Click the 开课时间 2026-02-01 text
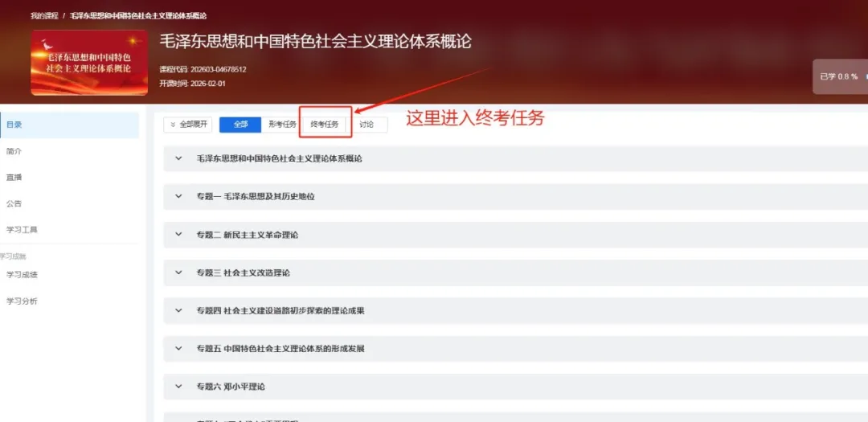Viewport: 868px width, 422px height. 192,84
